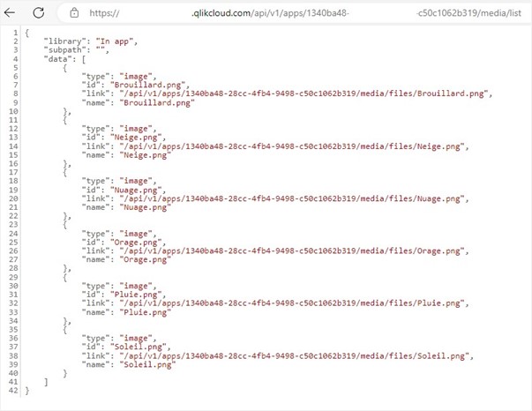Image resolution: width=532 pixels, height=411 pixels.
Task: Select the name value "Pluie.png"
Action: (x=146, y=312)
